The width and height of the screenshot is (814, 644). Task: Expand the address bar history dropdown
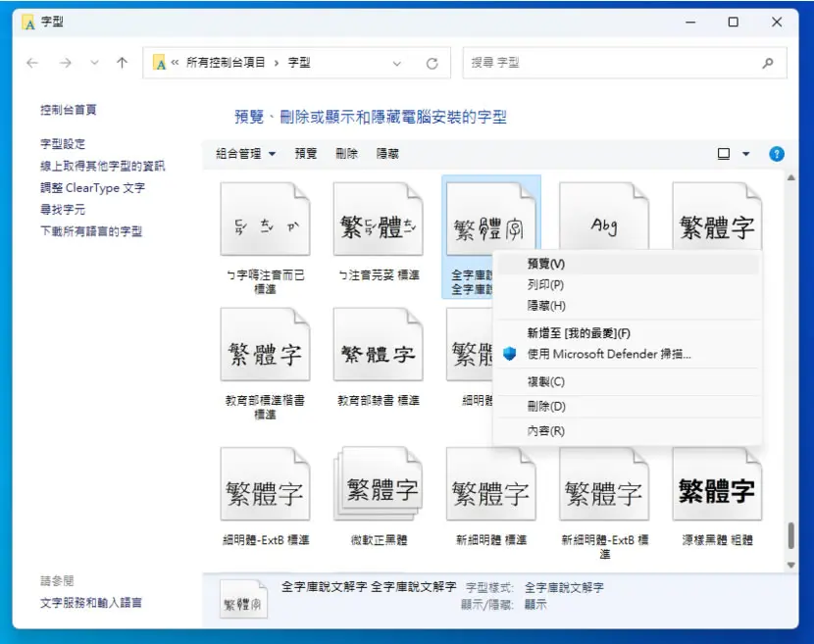[396, 64]
